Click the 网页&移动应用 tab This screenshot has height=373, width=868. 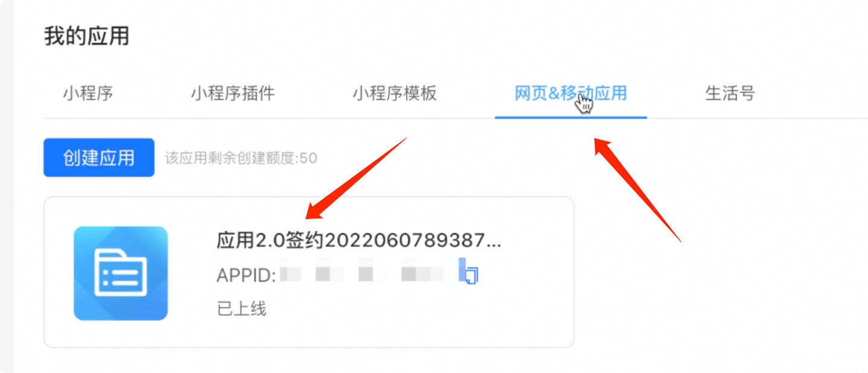(570, 94)
